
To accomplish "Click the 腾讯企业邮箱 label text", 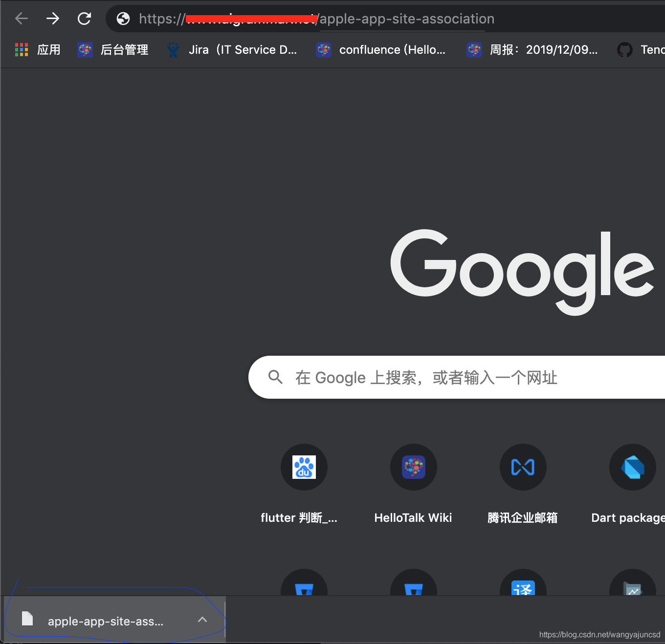I will (523, 518).
